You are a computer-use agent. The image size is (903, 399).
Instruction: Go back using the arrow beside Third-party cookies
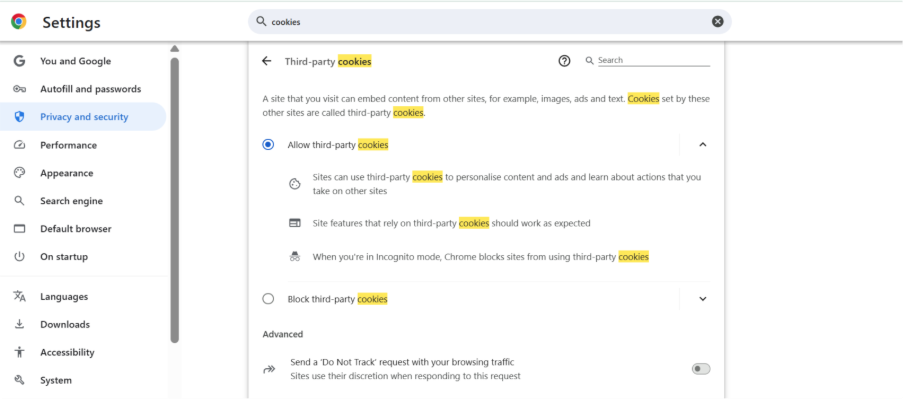(x=266, y=61)
